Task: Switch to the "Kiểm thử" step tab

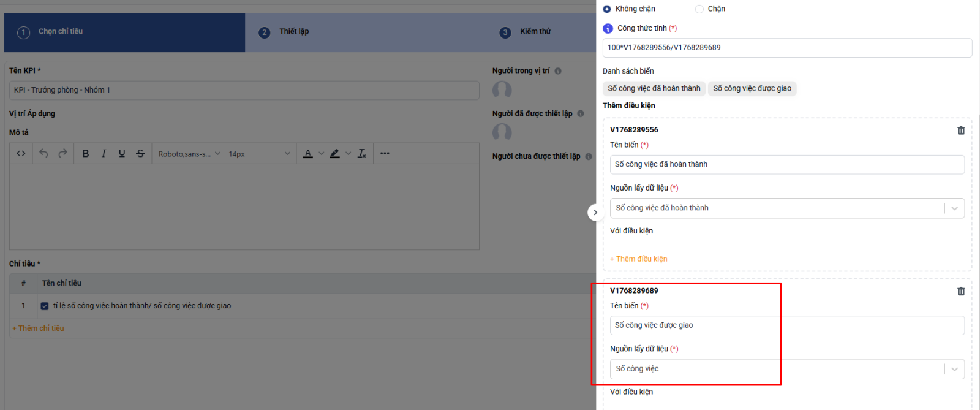Action: click(x=535, y=32)
